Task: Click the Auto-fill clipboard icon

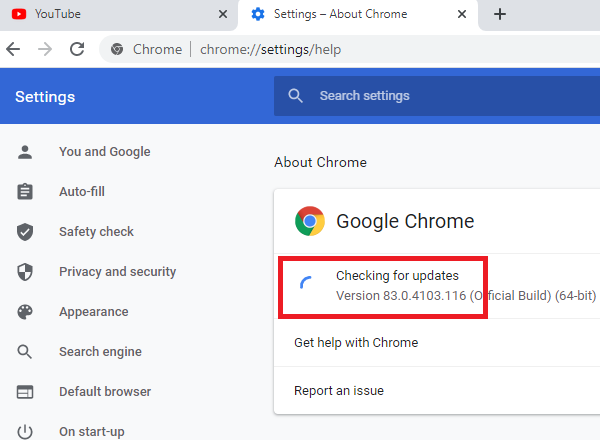Action: pyautogui.click(x=25, y=192)
